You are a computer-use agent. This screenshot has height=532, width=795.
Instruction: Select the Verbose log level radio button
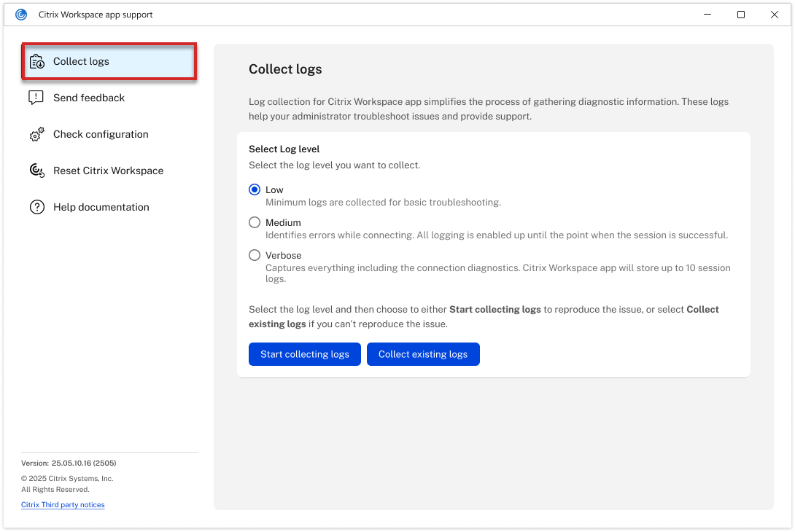coord(255,255)
